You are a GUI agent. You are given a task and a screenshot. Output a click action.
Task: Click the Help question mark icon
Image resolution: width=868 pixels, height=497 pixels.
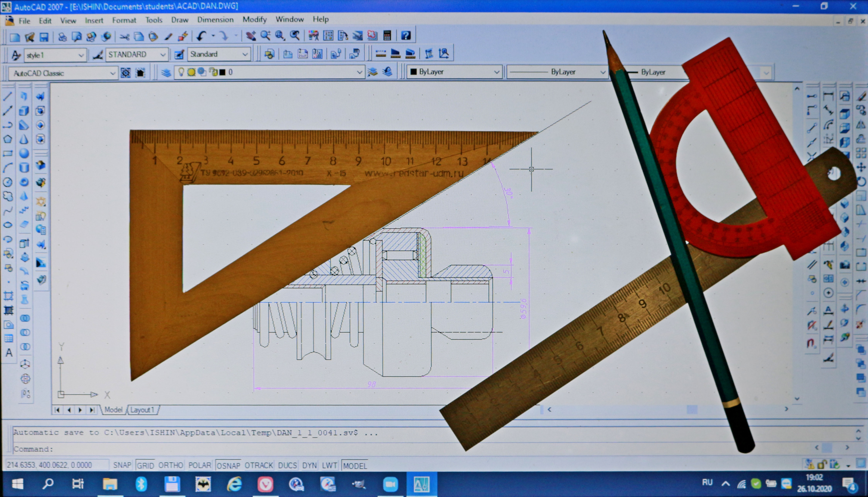[x=406, y=36]
